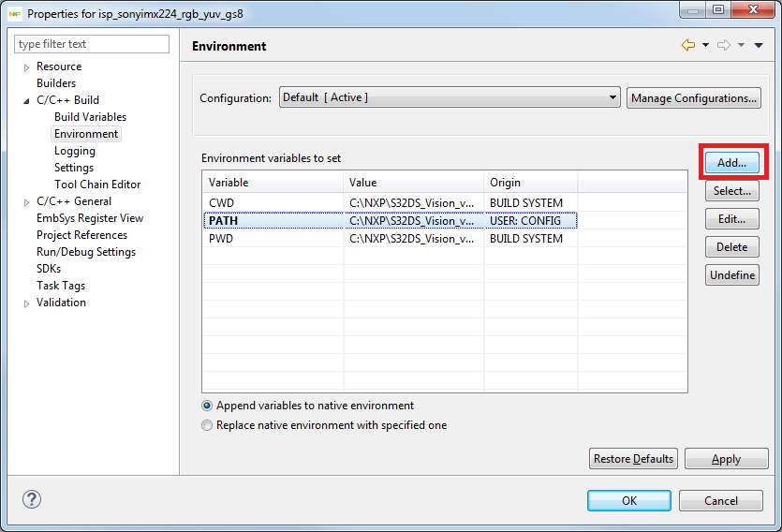Open Tool Chain Editor page
Viewport: 782px width, 532px height.
point(97,185)
